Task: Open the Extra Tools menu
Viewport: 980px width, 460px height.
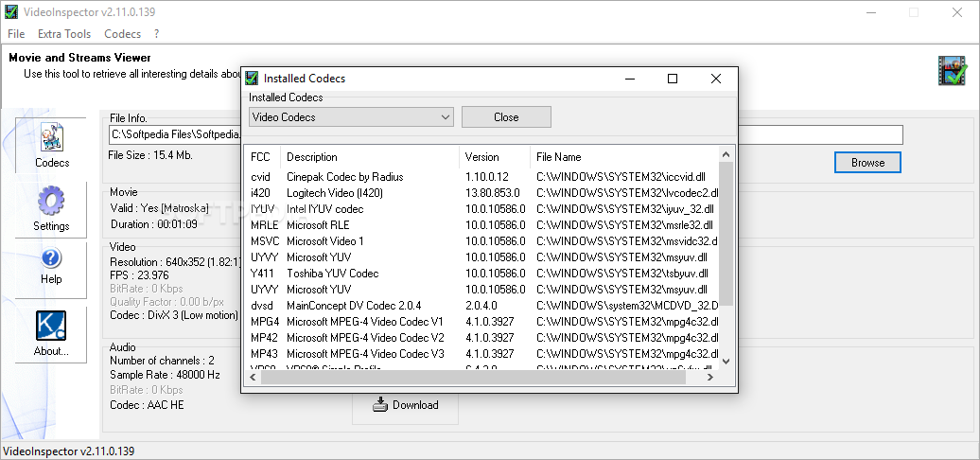Action: 64,34
